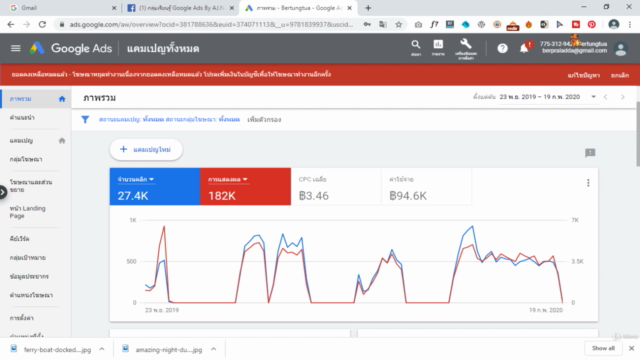The height and width of the screenshot is (360, 640).
Task: Go back with the browser back arrow
Action: (x=11, y=24)
